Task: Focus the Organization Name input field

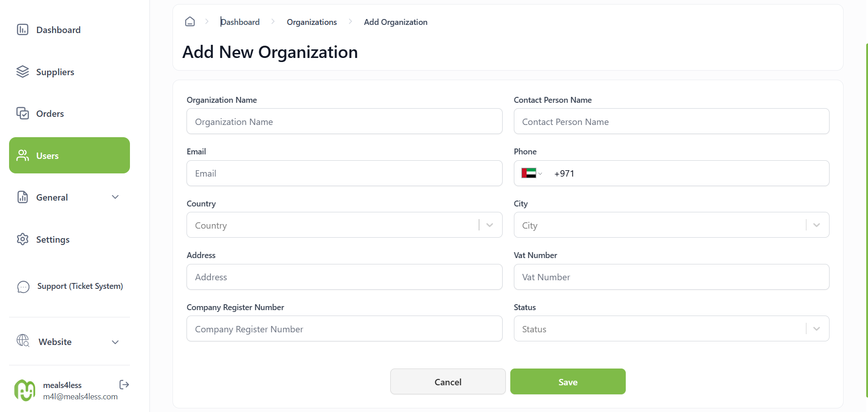Action: 344,121
